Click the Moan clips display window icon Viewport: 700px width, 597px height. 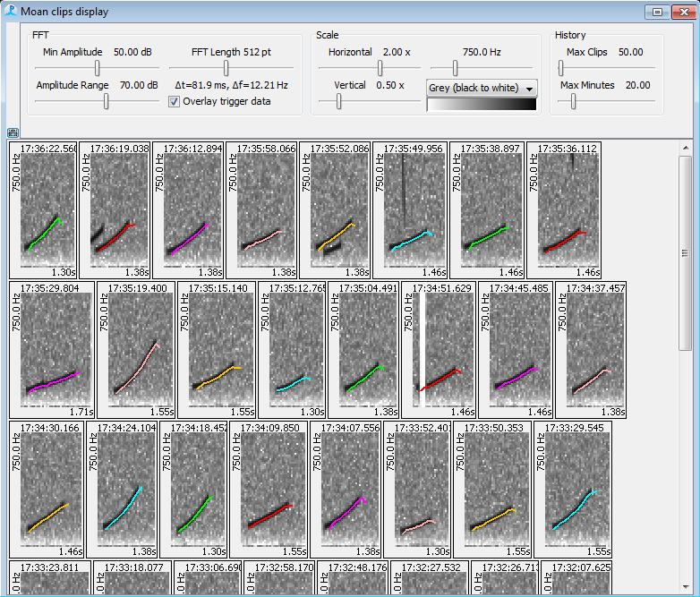click(11, 11)
